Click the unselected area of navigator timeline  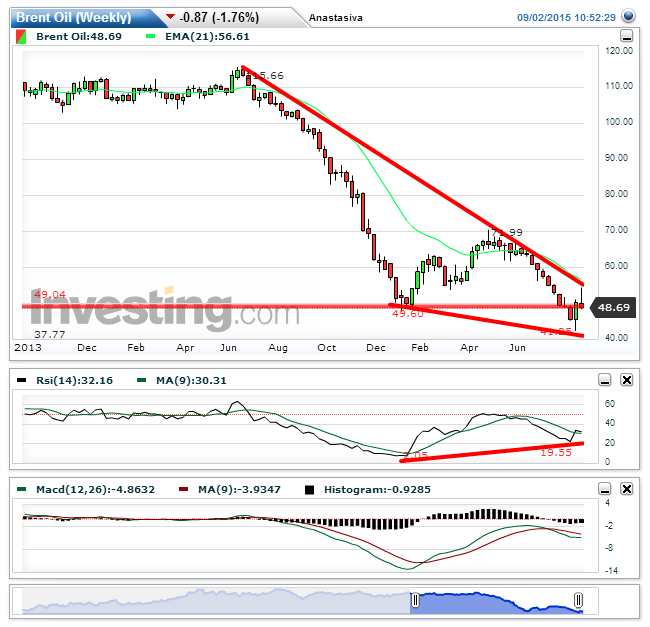[x=200, y=600]
